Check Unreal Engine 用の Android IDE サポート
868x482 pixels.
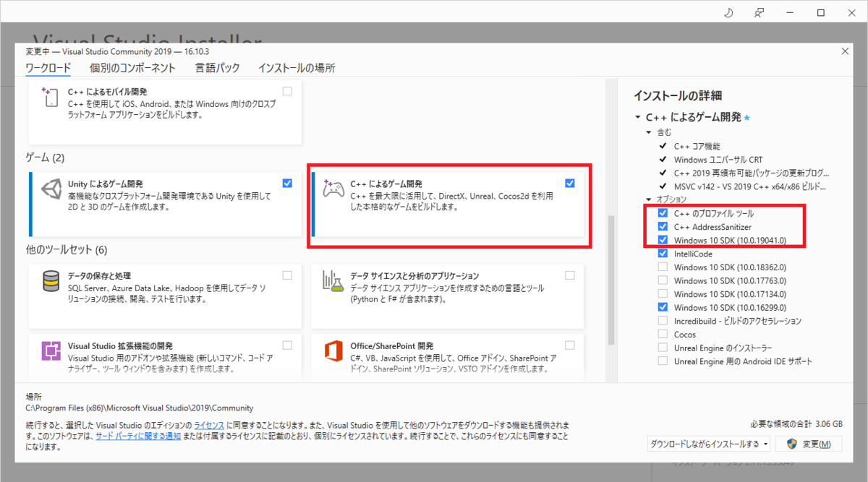(x=663, y=361)
